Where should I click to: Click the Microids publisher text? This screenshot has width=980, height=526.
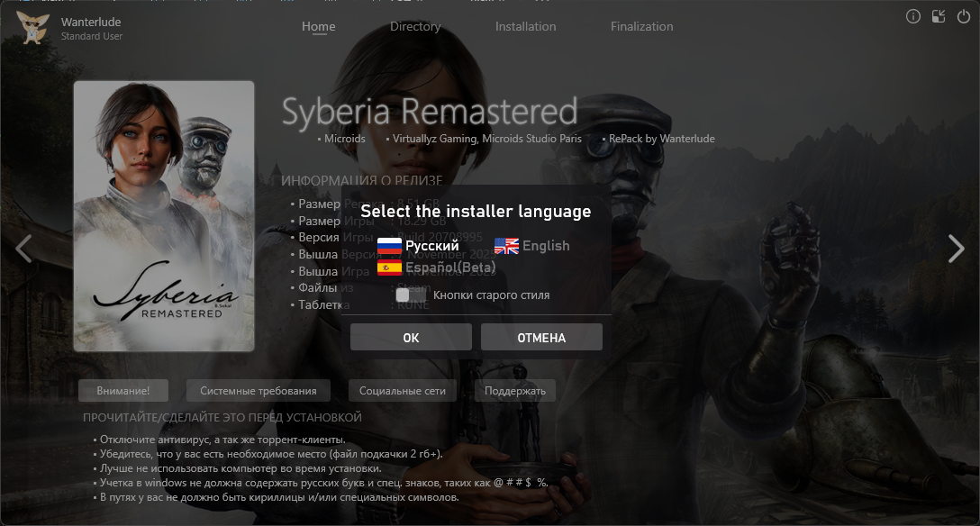click(344, 139)
